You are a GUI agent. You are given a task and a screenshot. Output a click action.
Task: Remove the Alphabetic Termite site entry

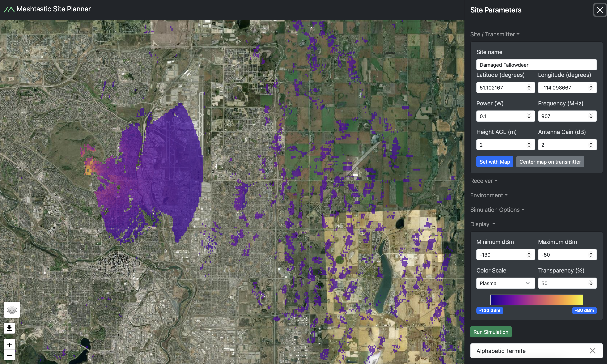point(592,351)
